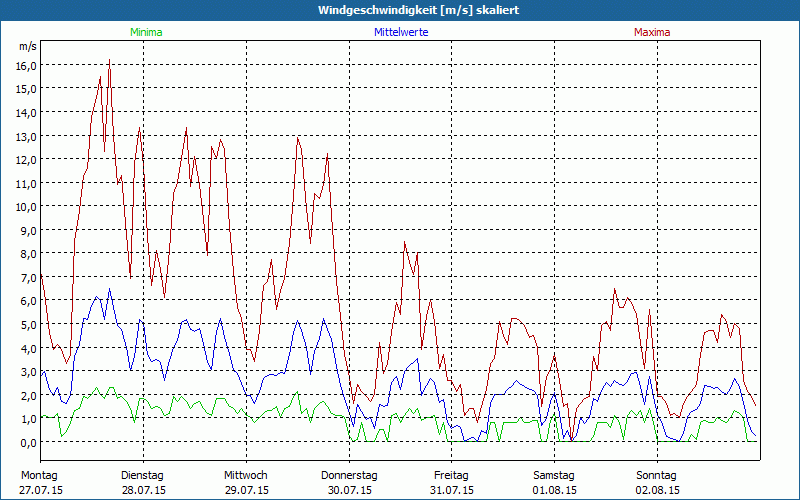Click the highest red Maxima peak on Monday
This screenshot has width=800, height=500.
(x=109, y=60)
